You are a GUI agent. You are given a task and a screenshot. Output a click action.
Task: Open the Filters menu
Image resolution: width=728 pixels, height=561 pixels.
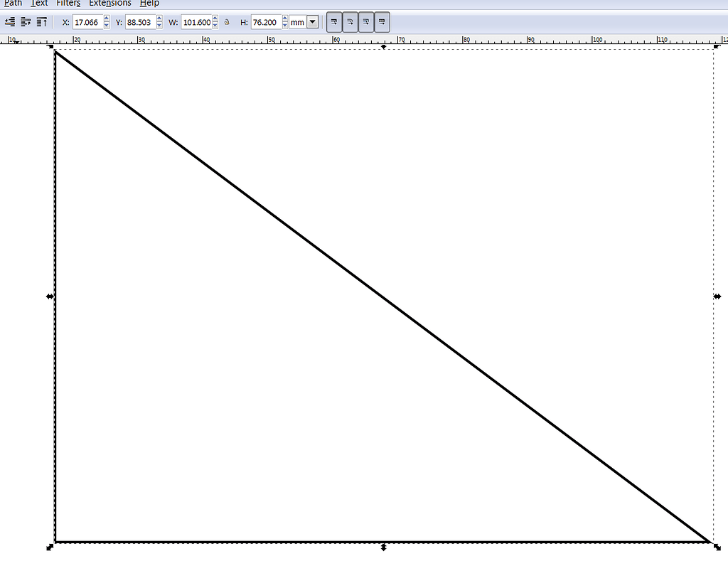point(68,4)
